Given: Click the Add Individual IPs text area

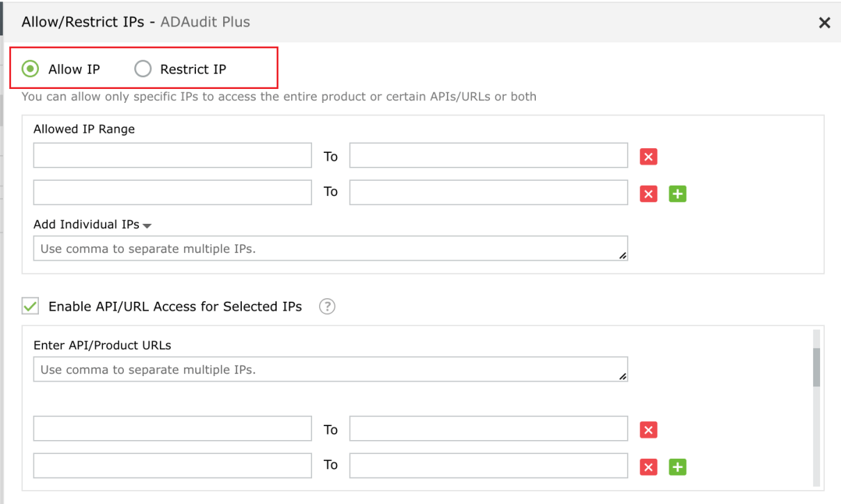Looking at the screenshot, I should (x=330, y=248).
